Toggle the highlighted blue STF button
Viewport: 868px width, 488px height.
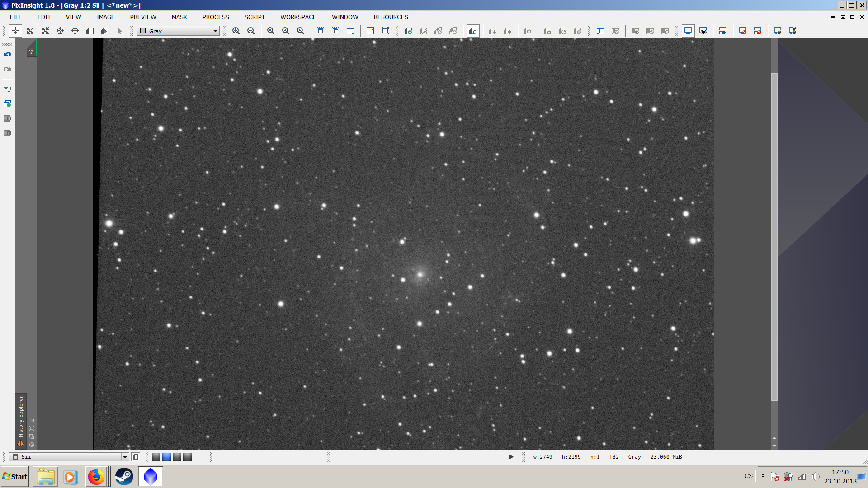tap(166, 457)
